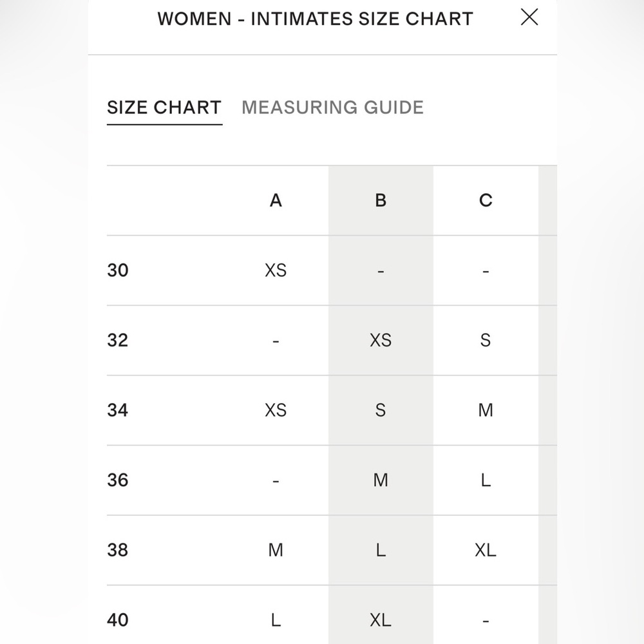The image size is (644, 644).
Task: Click the XS cell for 32B
Action: [x=381, y=340]
